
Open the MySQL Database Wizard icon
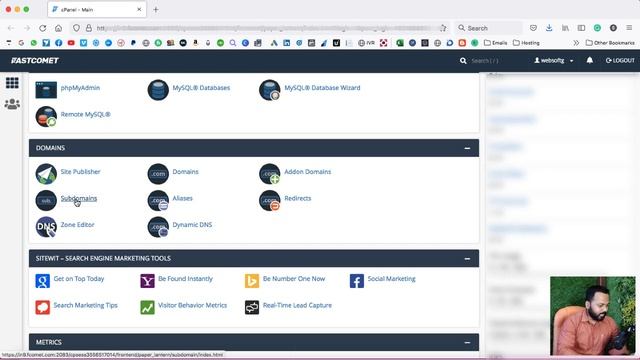[x=270, y=90]
